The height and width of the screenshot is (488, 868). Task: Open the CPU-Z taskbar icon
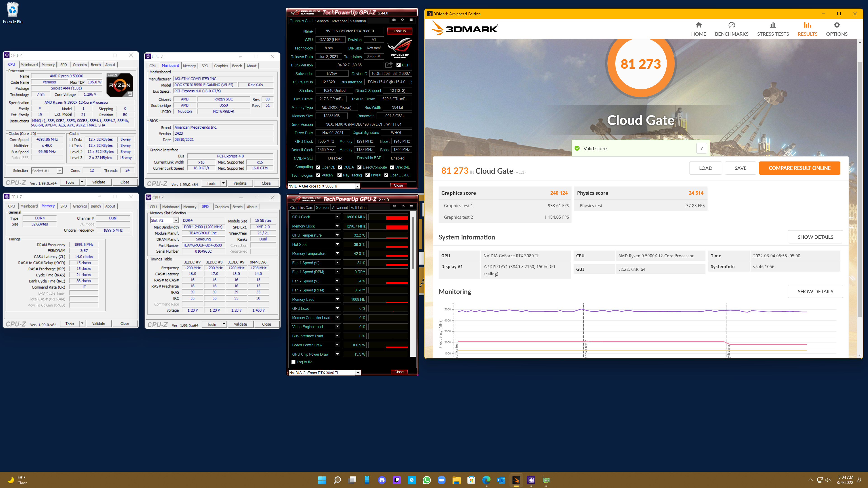531,480
